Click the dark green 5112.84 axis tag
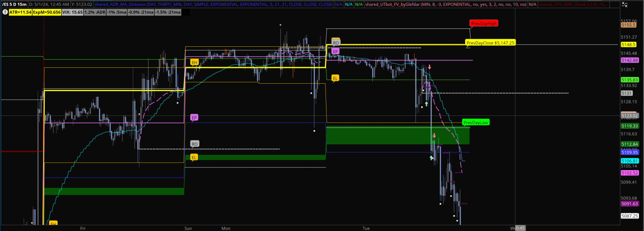This screenshot has width=644, height=231. coord(630,144)
